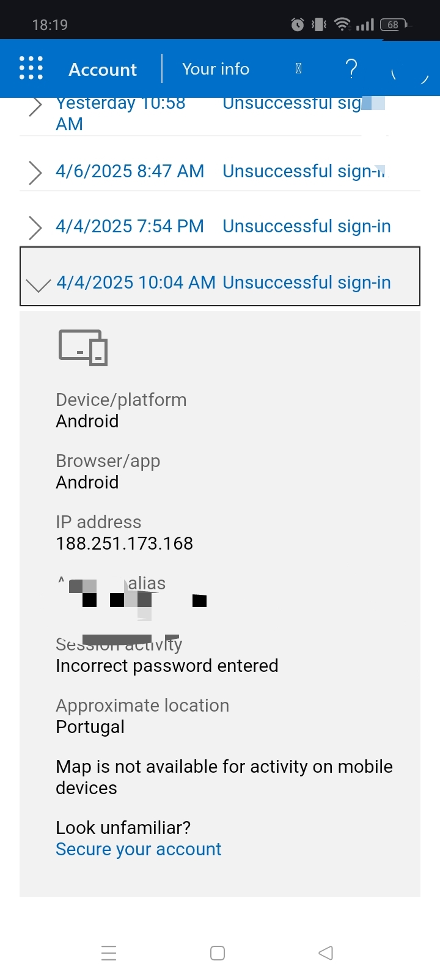Click Unsuccessful sign-in for 4/6/2025 8:47 AM
The width and height of the screenshot is (440, 980).
pyautogui.click(x=304, y=171)
